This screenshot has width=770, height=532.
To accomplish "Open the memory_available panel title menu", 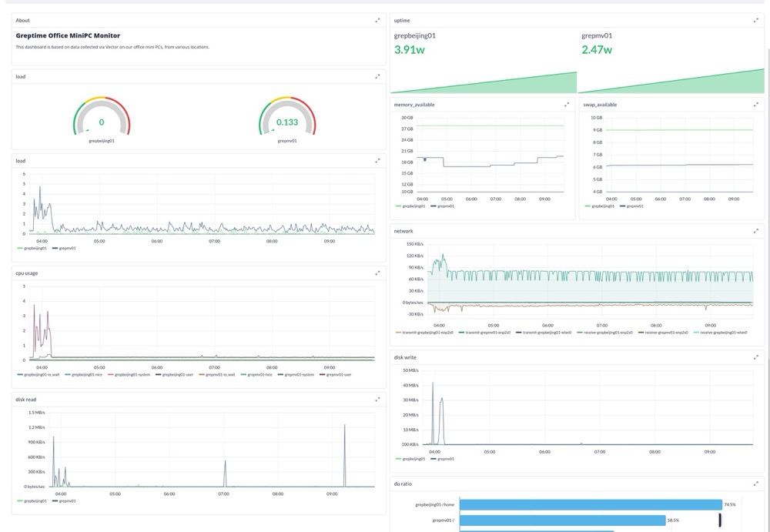I will pyautogui.click(x=416, y=104).
